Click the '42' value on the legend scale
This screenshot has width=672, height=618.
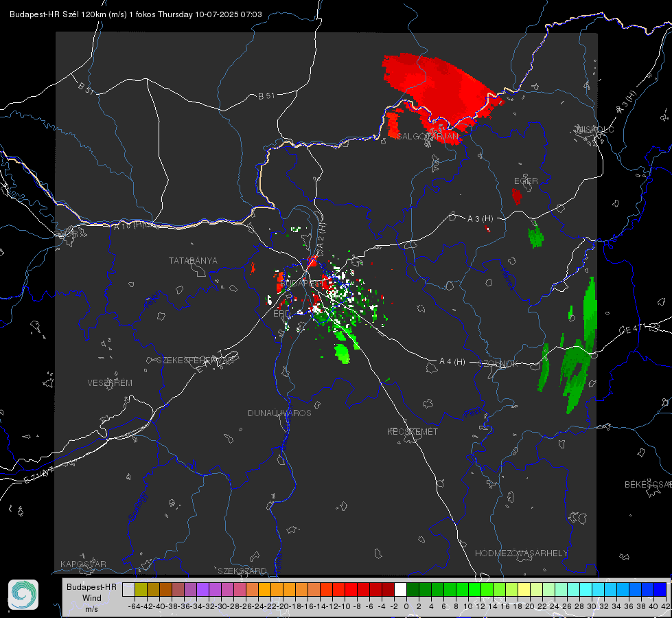click(x=665, y=606)
